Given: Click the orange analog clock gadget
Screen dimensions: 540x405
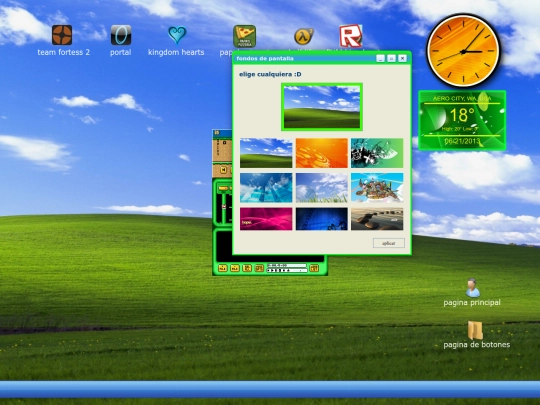Looking at the screenshot, I should tap(463, 51).
